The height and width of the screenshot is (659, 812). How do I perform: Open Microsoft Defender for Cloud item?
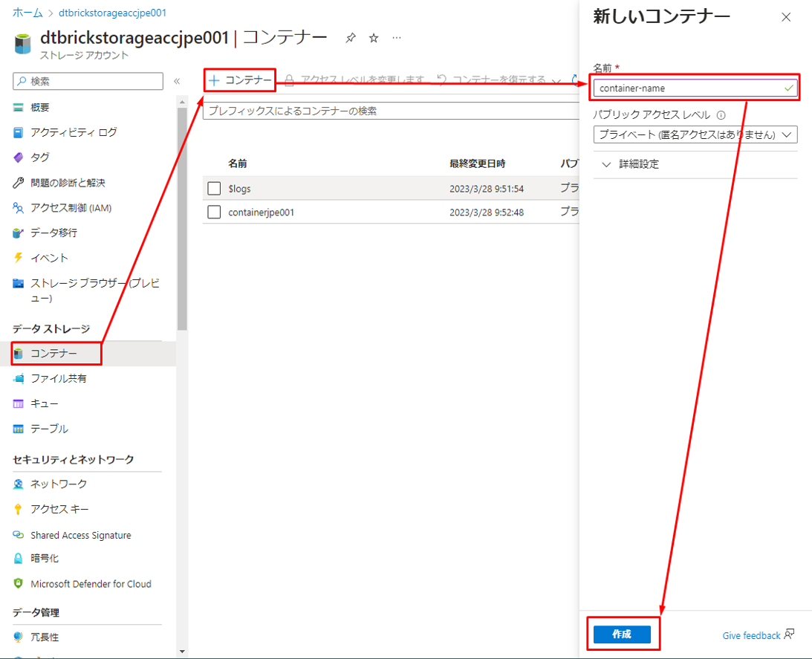coord(91,584)
